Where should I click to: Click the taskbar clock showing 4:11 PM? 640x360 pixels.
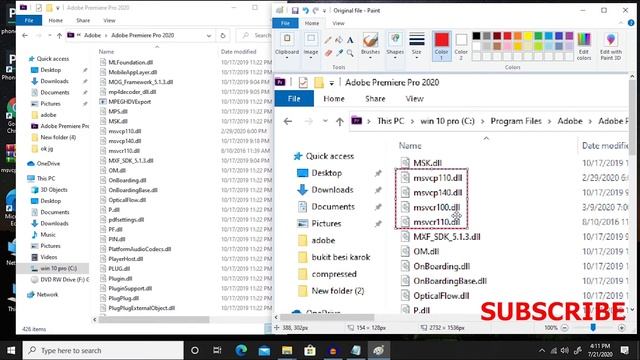tap(600, 350)
